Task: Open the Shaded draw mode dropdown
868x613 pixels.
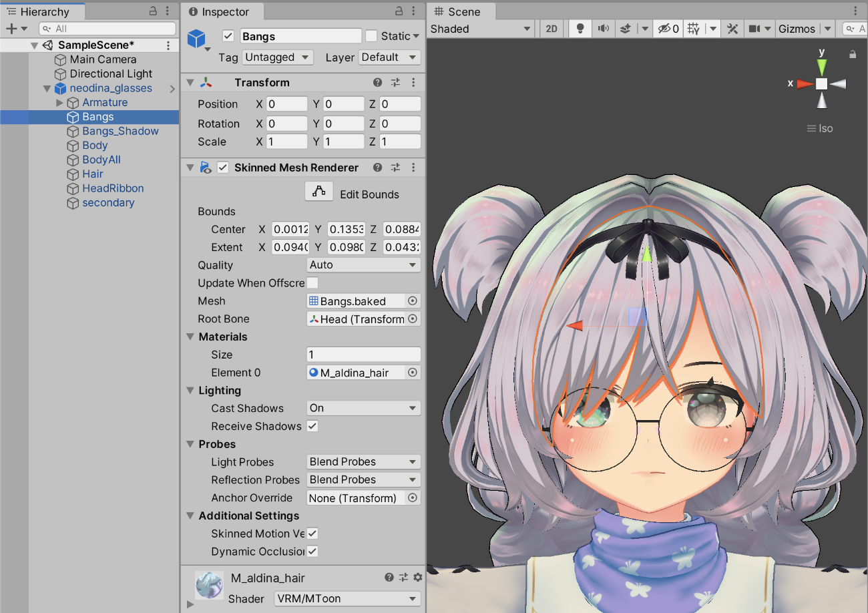Action: [x=481, y=29]
